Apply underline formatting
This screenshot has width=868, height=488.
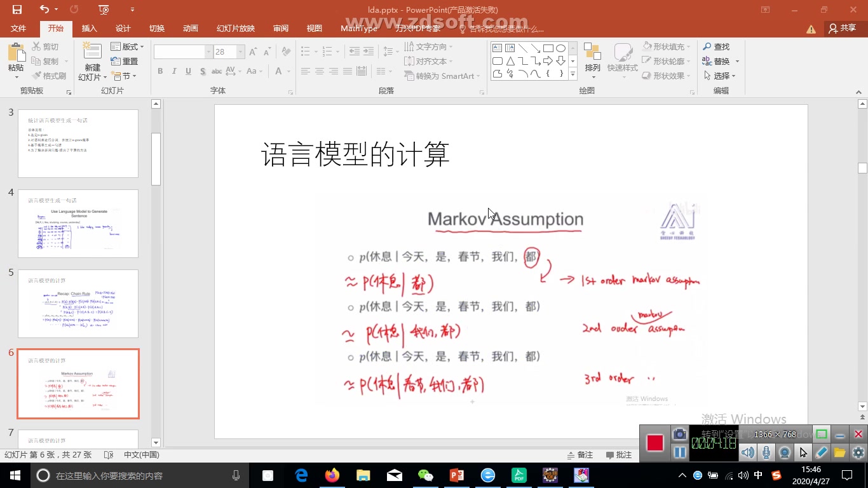pos(187,71)
